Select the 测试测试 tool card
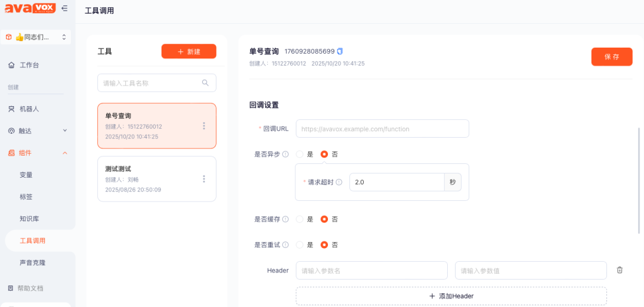This screenshot has height=307, width=644. coord(157,179)
